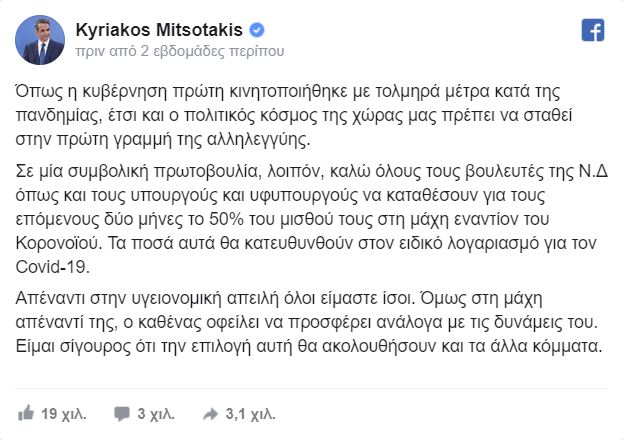Image resolution: width=623 pixels, height=440 pixels.
Task: Open comments via speech bubble icon
Action: (122, 414)
